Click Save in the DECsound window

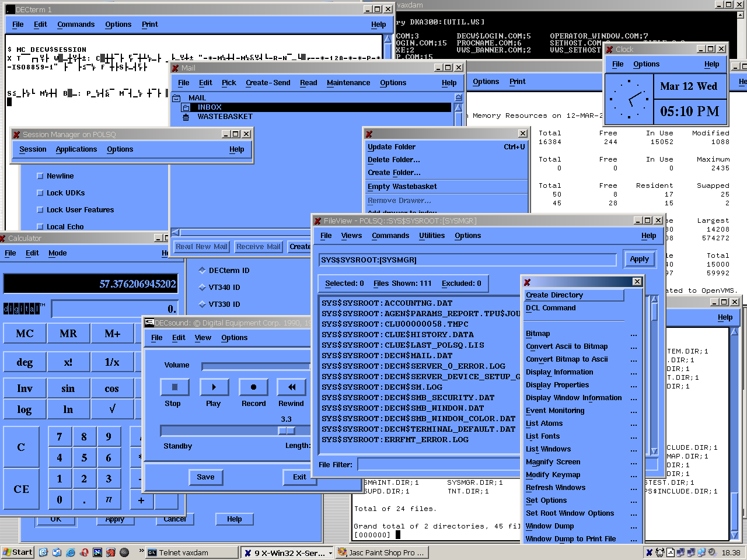point(205,477)
